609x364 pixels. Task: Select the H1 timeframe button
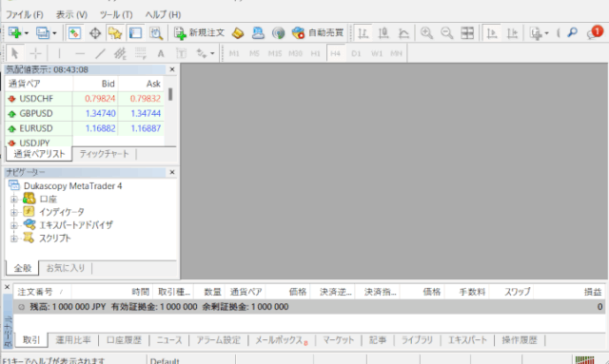(315, 53)
